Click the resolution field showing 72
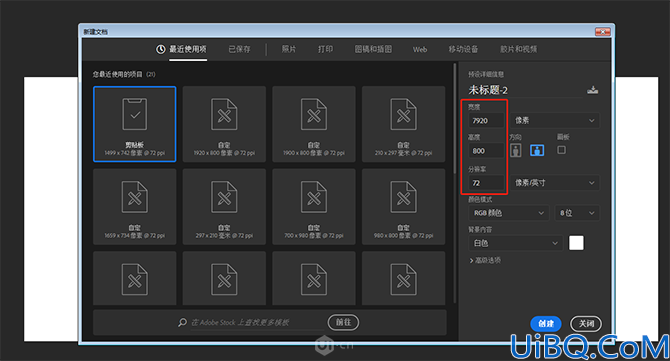Image resolution: width=670 pixels, height=361 pixels. pyautogui.click(x=486, y=183)
